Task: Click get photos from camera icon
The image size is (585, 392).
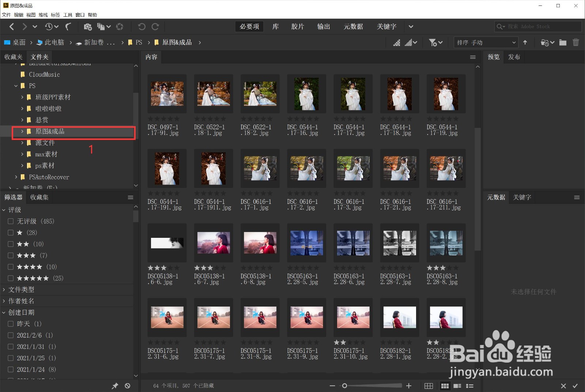Action: pyautogui.click(x=88, y=27)
